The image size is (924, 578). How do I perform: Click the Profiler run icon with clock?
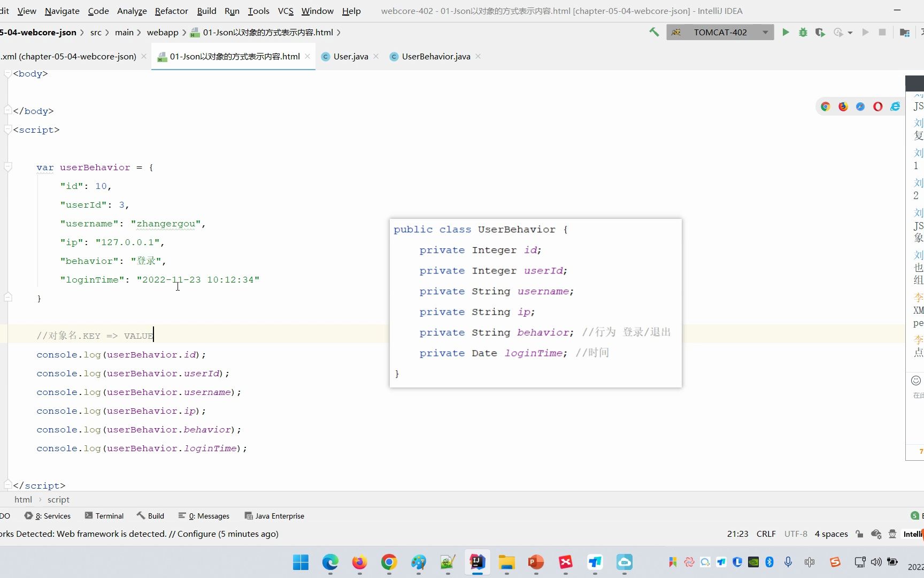[838, 32]
